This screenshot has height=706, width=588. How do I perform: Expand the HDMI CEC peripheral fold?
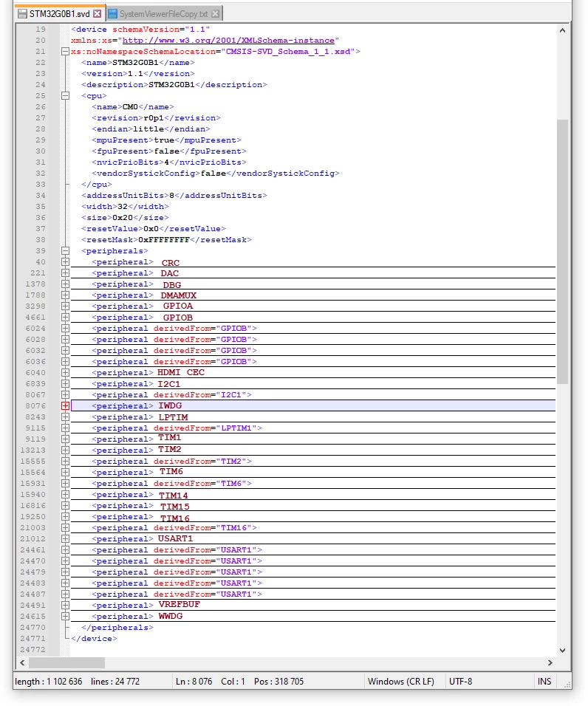point(65,373)
